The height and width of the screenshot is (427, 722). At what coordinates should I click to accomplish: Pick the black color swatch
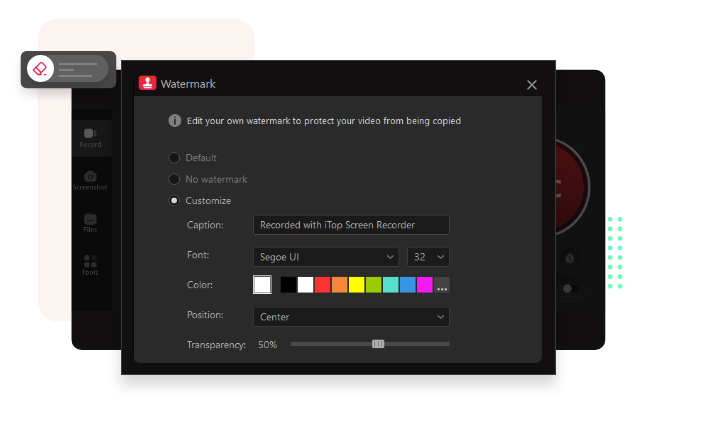[288, 285]
